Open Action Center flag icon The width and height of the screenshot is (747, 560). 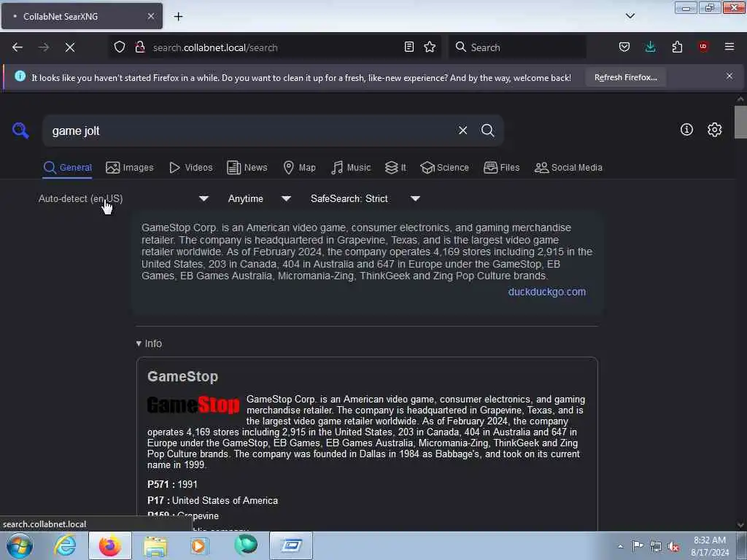click(638, 546)
